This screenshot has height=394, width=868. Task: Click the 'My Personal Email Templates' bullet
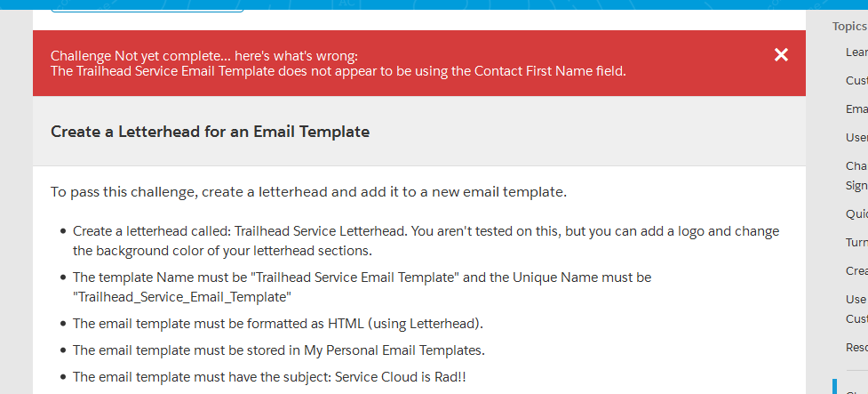[x=278, y=350]
